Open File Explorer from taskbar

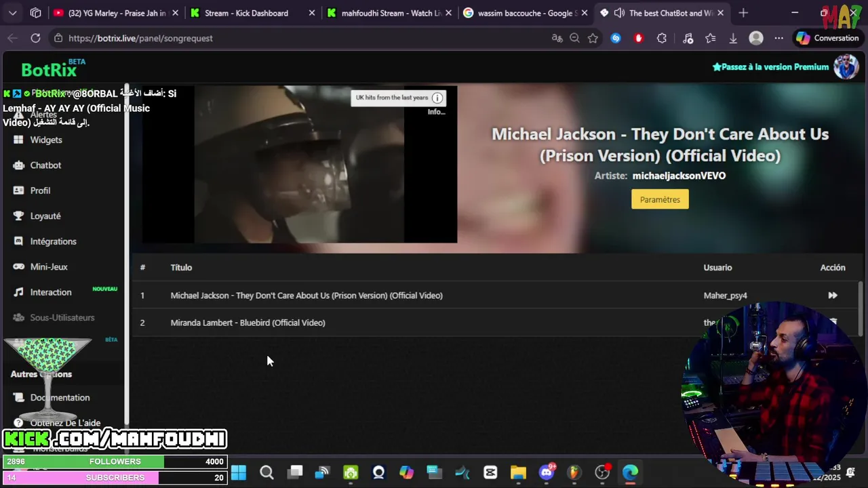pyautogui.click(x=518, y=472)
